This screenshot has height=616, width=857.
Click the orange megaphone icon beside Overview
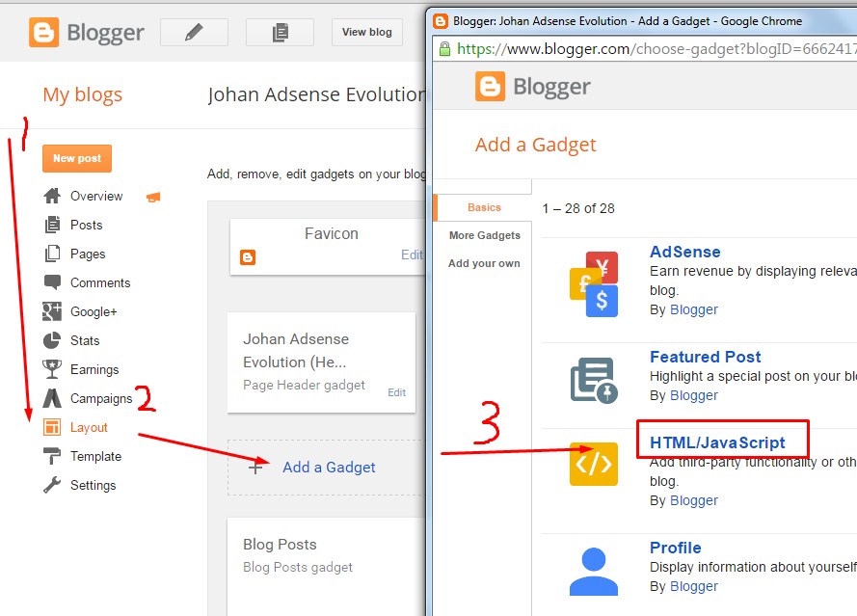coord(153,197)
